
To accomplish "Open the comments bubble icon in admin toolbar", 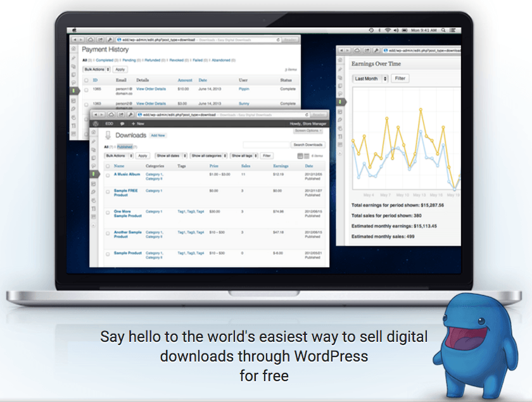I will [122, 124].
